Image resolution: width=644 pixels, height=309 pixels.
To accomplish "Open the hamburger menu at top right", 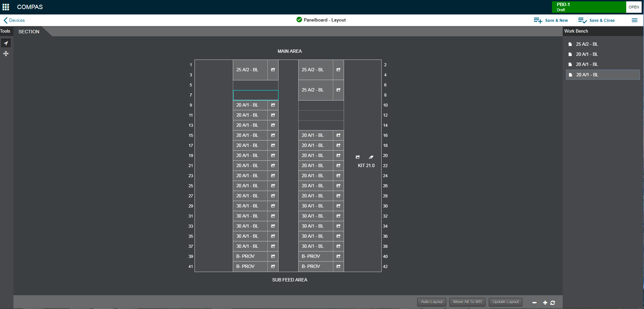I will (x=634, y=20).
